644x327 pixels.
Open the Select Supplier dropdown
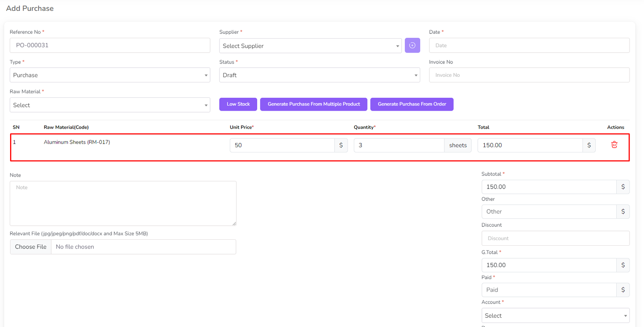coord(310,46)
